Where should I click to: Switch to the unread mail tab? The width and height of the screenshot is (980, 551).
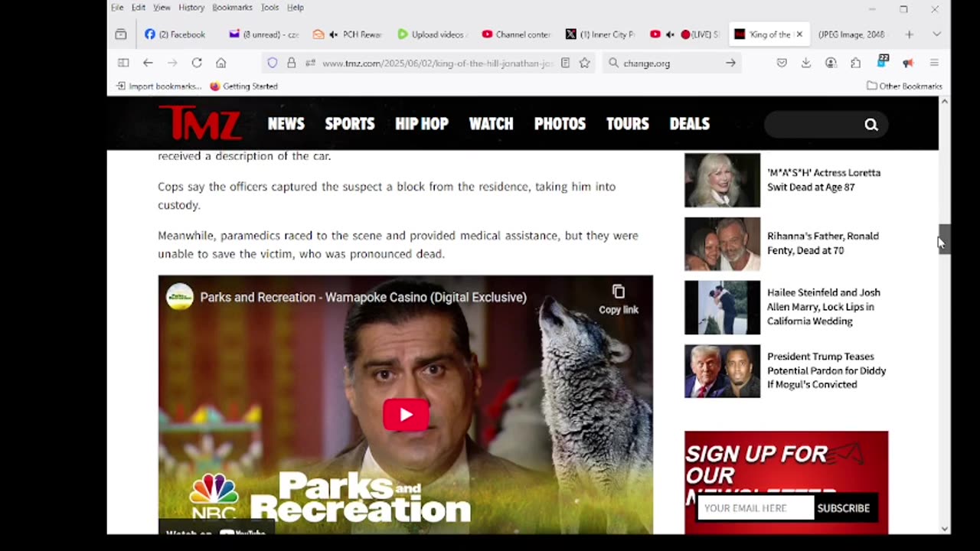pos(264,34)
